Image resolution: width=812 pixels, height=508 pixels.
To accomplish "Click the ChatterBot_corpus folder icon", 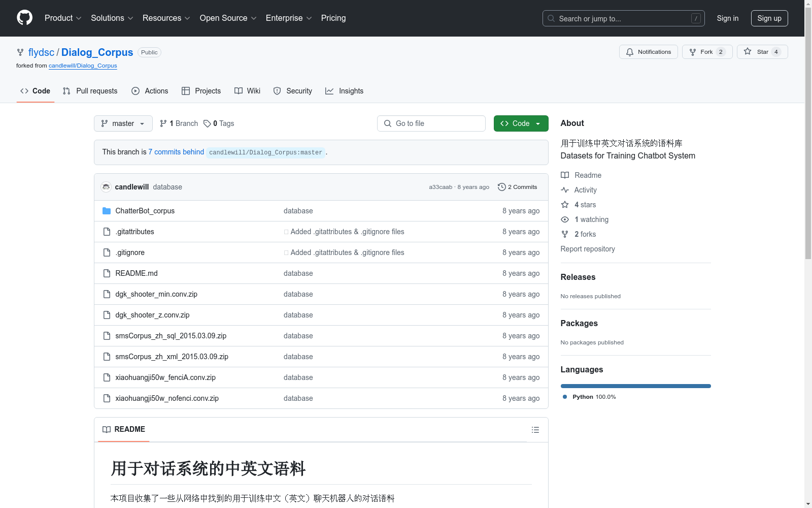I will coord(107,211).
